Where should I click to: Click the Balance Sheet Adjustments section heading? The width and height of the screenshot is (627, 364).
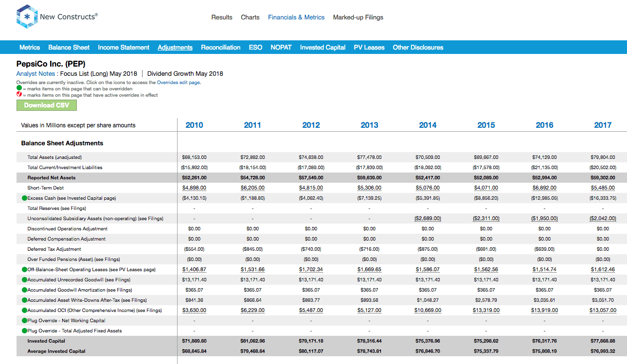pyautogui.click(x=62, y=143)
